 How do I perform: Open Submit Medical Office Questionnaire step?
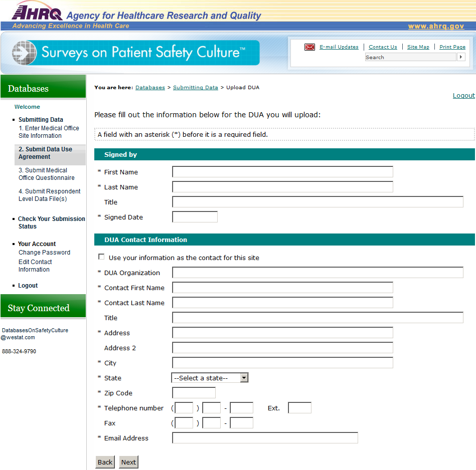click(46, 174)
